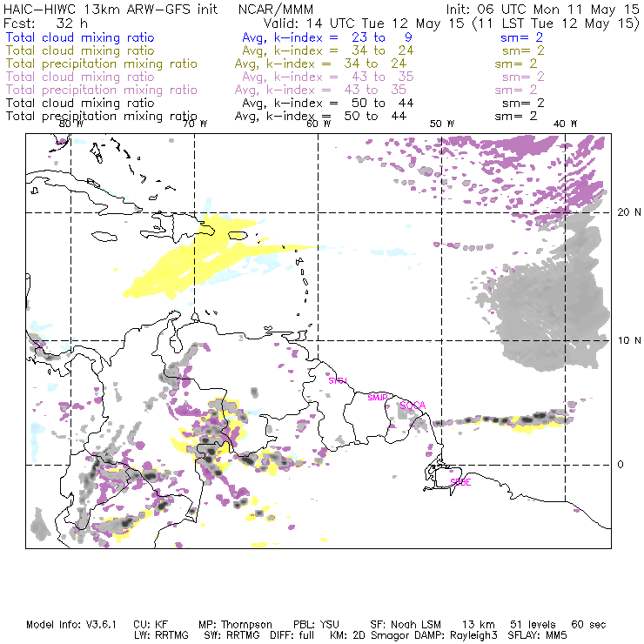Select the '80 W' longitude label
The width and height of the screenshot is (644, 644).
coord(71,124)
